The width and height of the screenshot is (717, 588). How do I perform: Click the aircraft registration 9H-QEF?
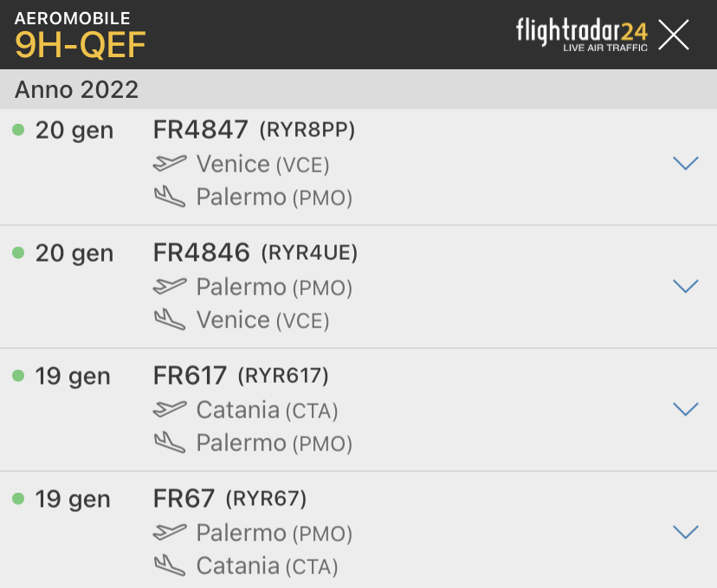[x=80, y=46]
